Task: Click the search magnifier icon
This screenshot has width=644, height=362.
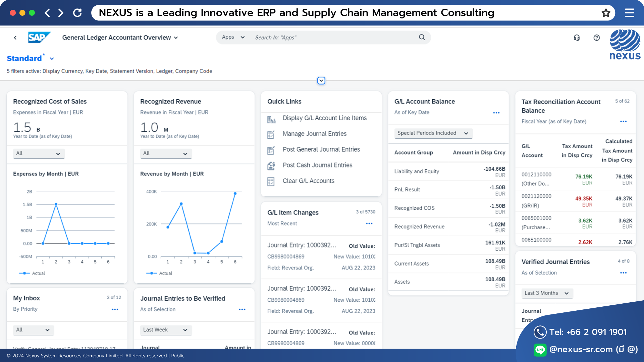Action: (x=422, y=37)
